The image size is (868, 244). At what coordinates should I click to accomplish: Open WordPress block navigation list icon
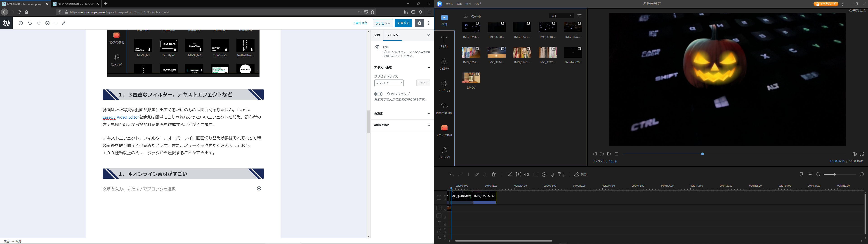pos(56,23)
